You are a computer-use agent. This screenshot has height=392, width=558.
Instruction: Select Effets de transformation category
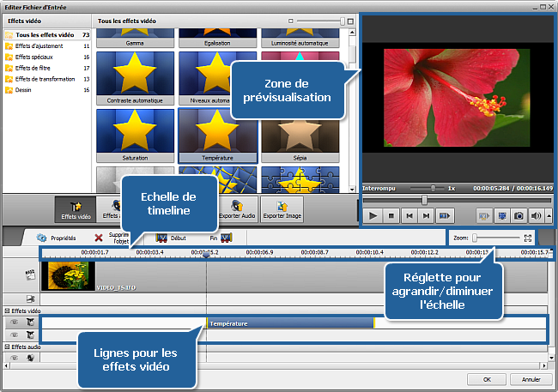click(45, 79)
